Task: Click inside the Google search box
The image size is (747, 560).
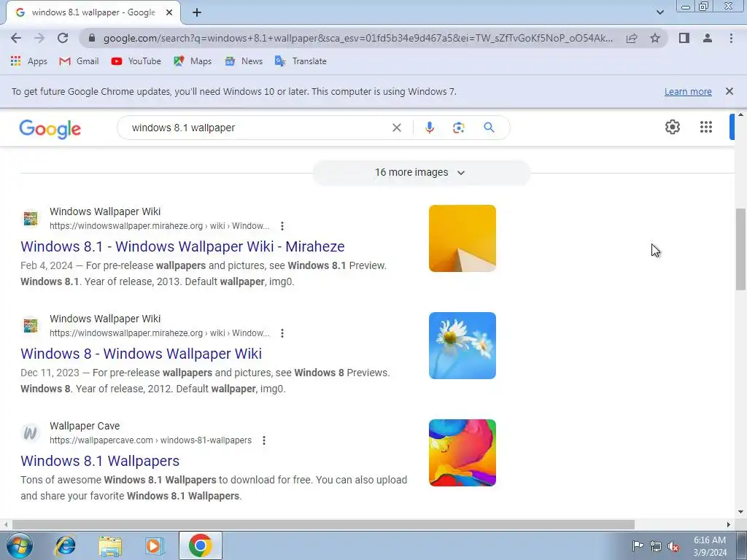Action: pos(258,128)
